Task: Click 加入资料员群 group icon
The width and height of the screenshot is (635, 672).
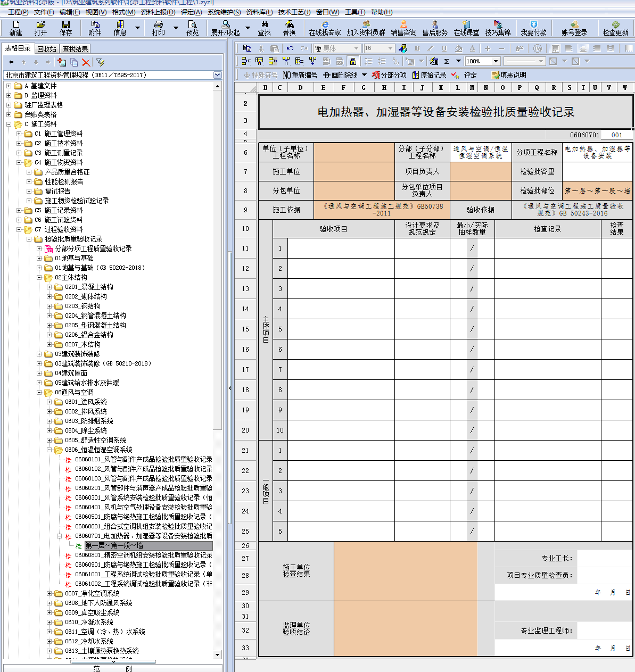Action: [x=366, y=28]
